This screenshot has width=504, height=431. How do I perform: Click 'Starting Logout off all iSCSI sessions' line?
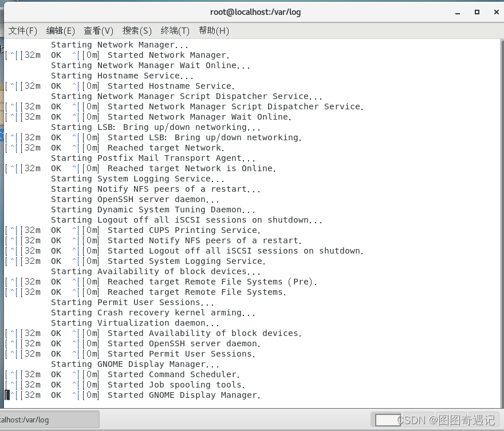tap(187, 220)
